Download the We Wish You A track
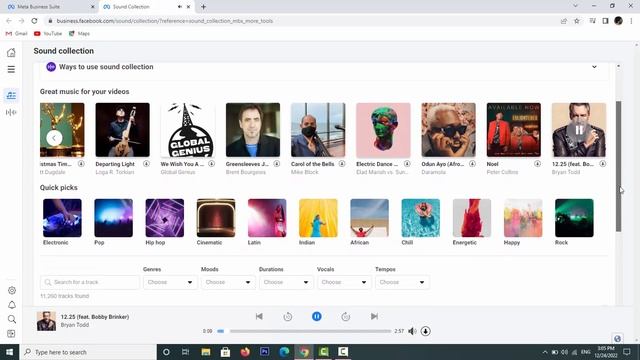 click(211, 164)
